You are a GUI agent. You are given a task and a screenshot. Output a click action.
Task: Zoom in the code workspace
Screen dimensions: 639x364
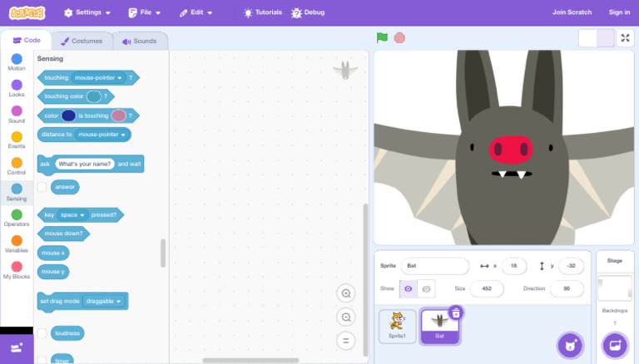(x=346, y=293)
